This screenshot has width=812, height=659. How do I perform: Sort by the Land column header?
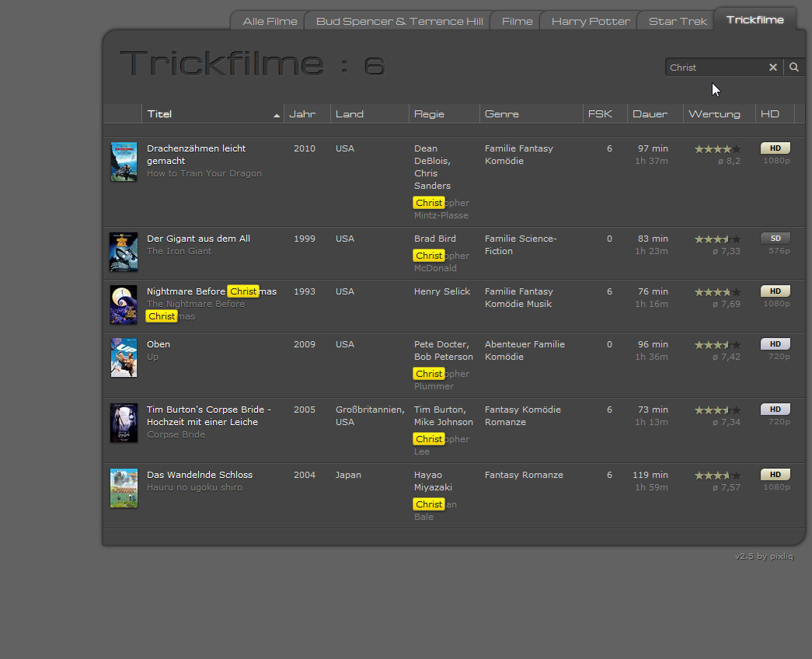tap(370, 114)
